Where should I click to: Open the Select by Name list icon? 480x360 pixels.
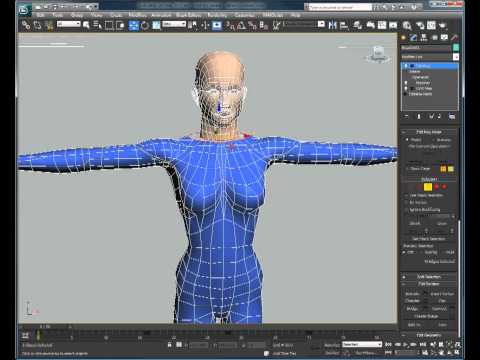coord(97,25)
